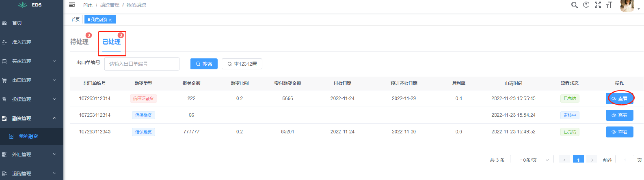Click the user avatar picture
Viewport: 644px width, 180px height.
coord(627,6)
